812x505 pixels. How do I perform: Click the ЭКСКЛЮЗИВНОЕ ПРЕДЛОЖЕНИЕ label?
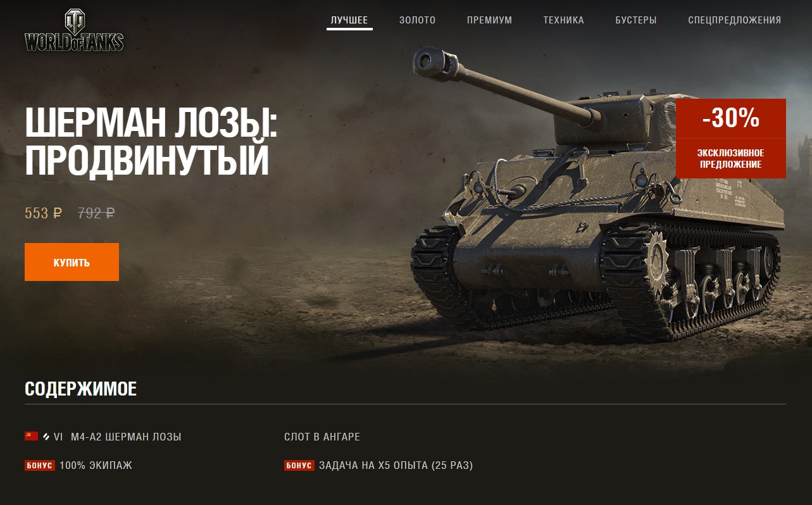(731, 159)
